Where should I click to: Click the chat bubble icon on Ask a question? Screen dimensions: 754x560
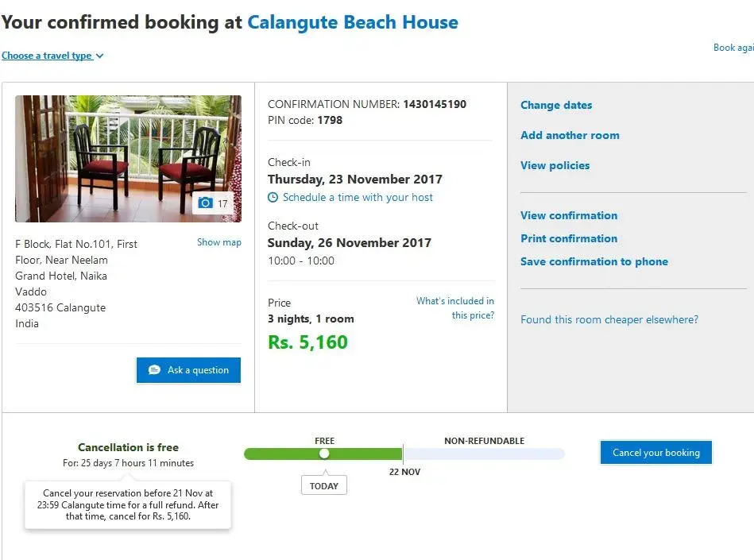(154, 370)
